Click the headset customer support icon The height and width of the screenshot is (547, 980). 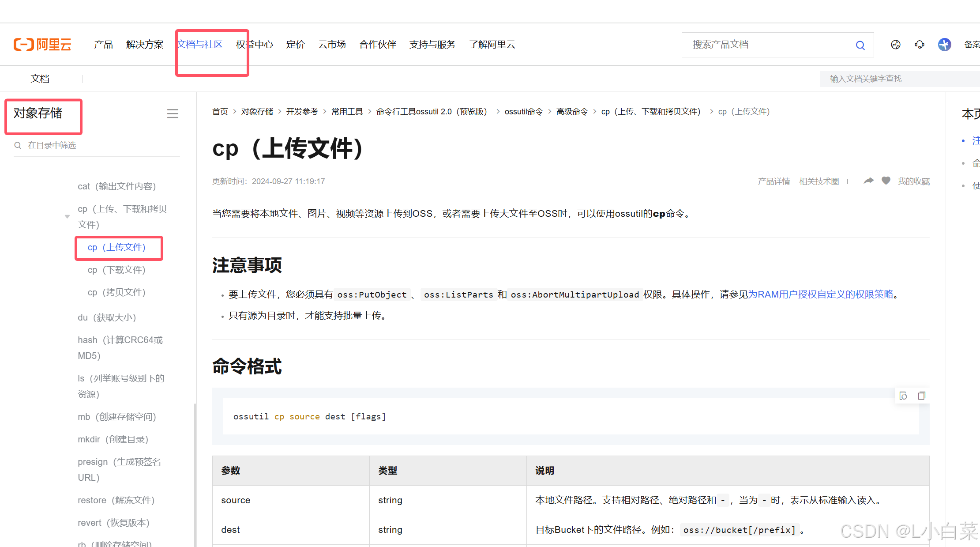(x=920, y=45)
